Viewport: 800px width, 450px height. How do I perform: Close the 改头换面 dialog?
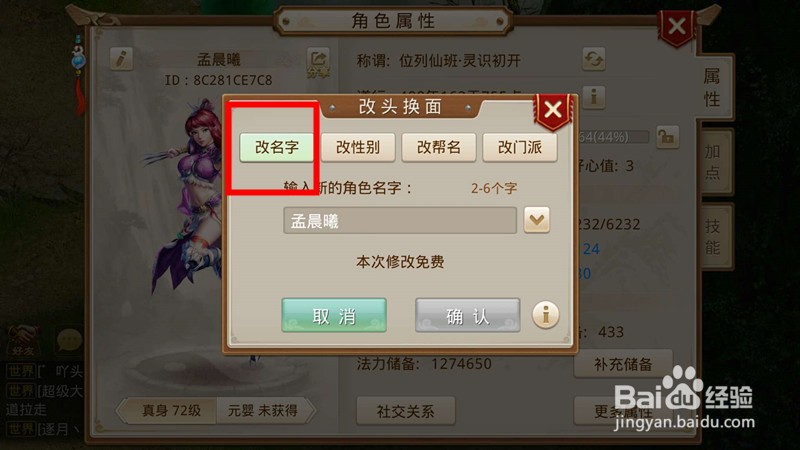click(x=553, y=110)
